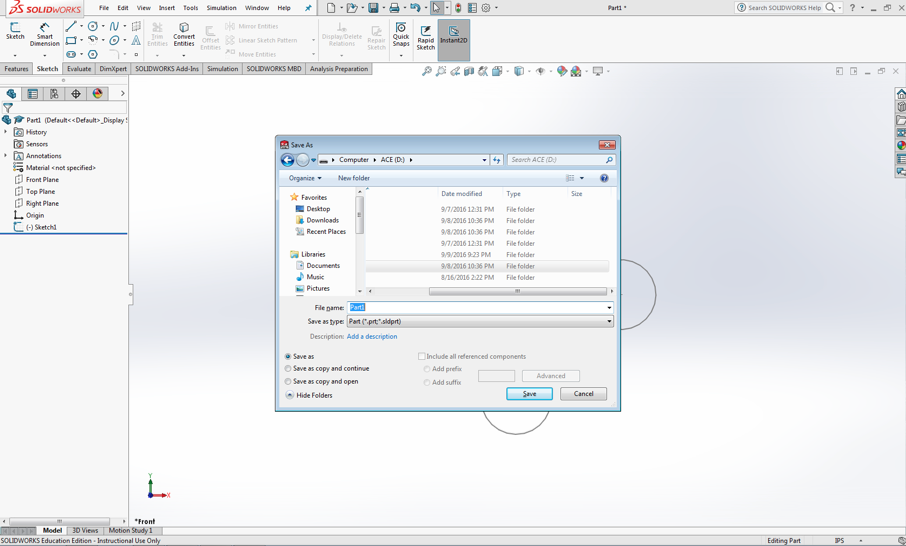Click the Edit Appearance sphere icon

point(562,71)
